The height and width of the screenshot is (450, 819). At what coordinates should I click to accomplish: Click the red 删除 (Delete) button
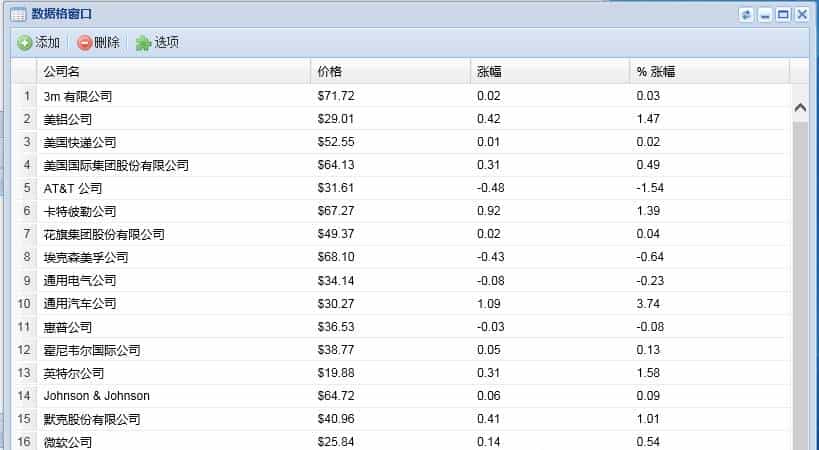[x=99, y=43]
